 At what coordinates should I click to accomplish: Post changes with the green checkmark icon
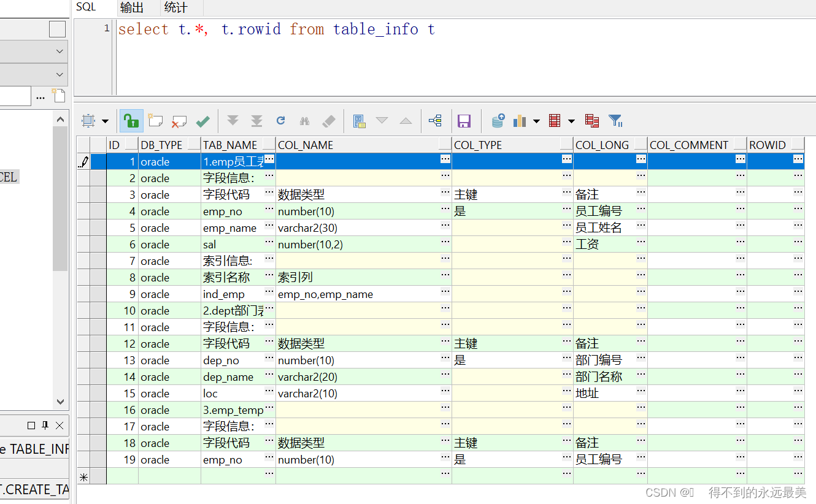pyautogui.click(x=203, y=121)
